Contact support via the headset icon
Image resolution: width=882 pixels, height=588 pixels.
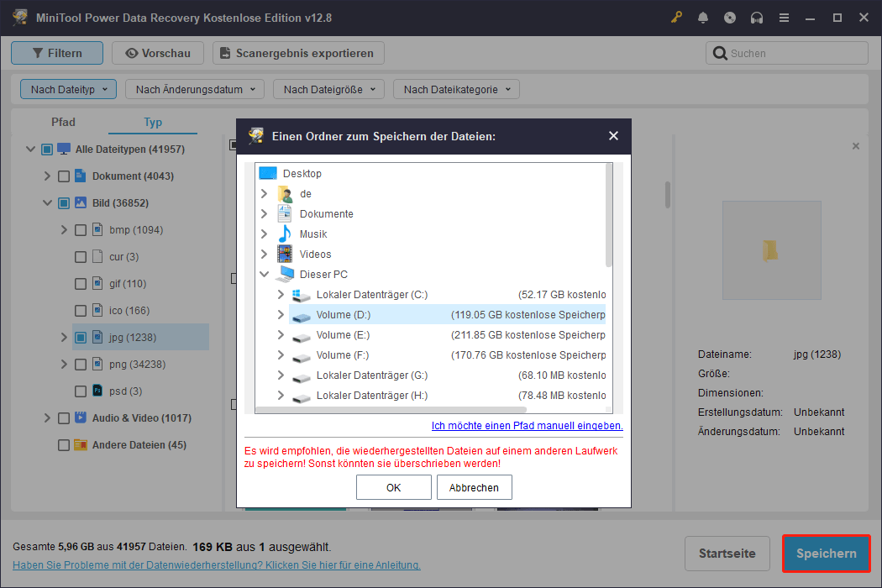[757, 17]
